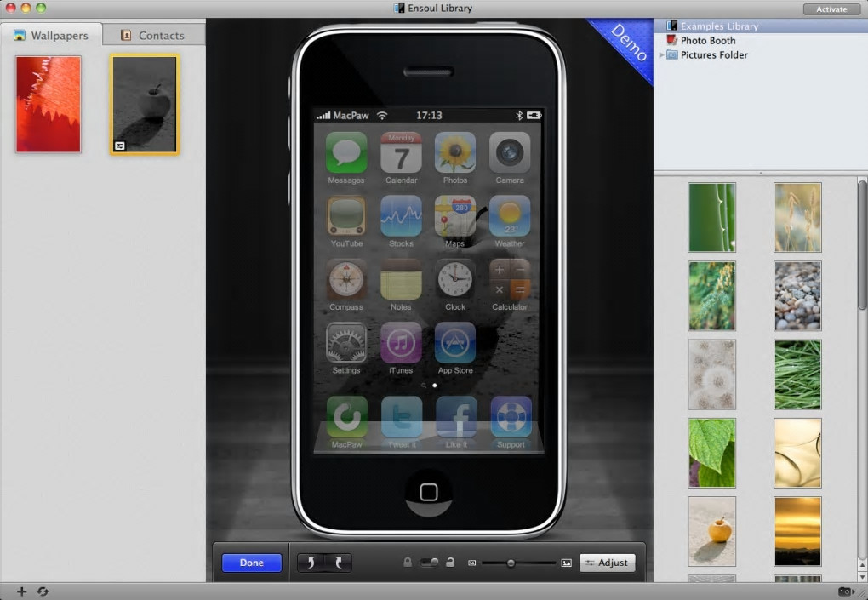Tap the YouTube icon on the phone preview
This screenshot has width=868, height=600.
click(x=346, y=216)
